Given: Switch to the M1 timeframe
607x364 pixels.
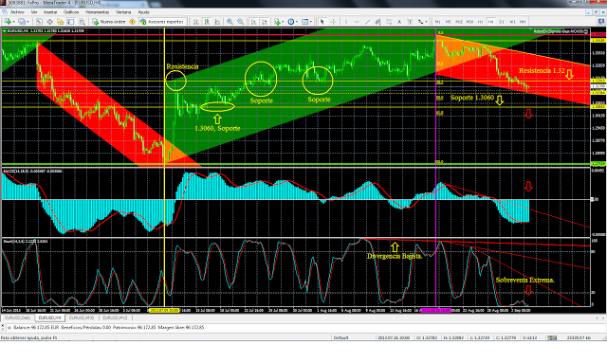Looking at the screenshot, I should click(x=437, y=22).
